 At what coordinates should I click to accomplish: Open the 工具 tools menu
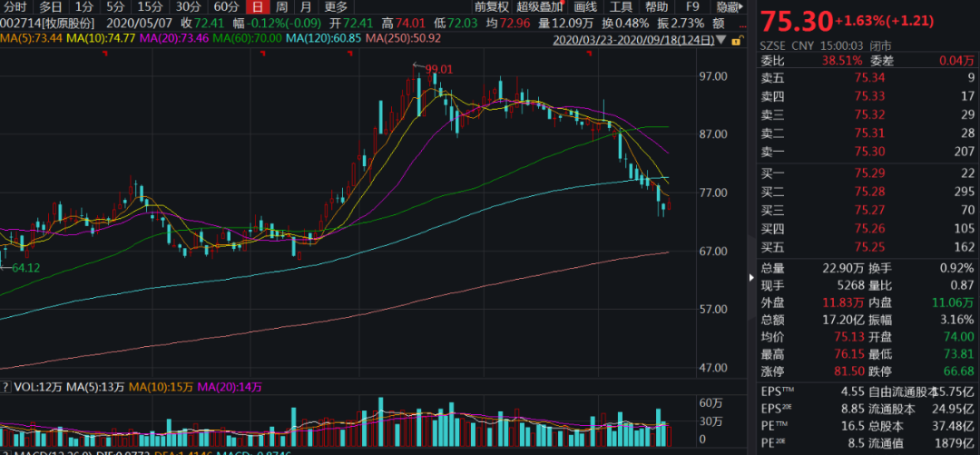[x=621, y=6]
